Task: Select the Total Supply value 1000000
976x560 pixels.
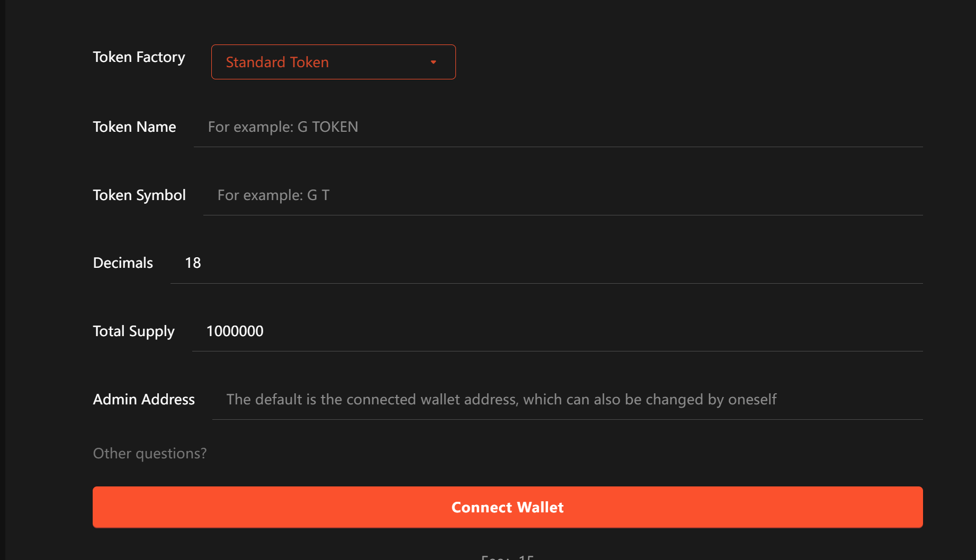Action: pos(235,331)
